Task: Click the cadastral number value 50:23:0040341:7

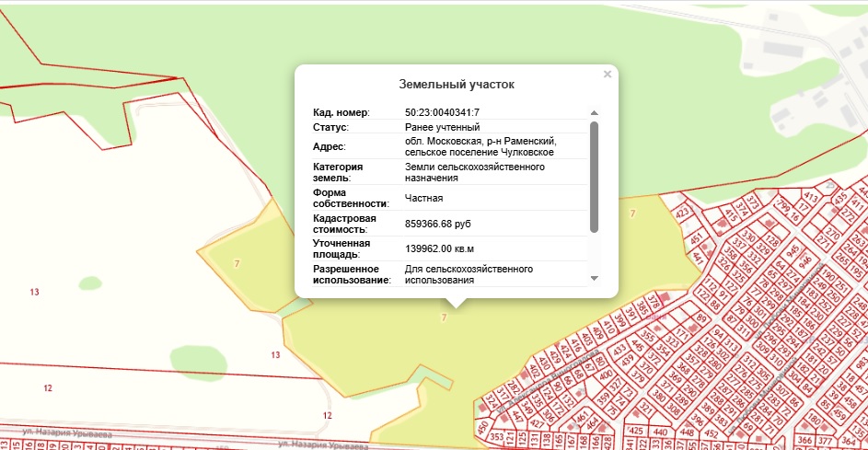Action: [442, 112]
